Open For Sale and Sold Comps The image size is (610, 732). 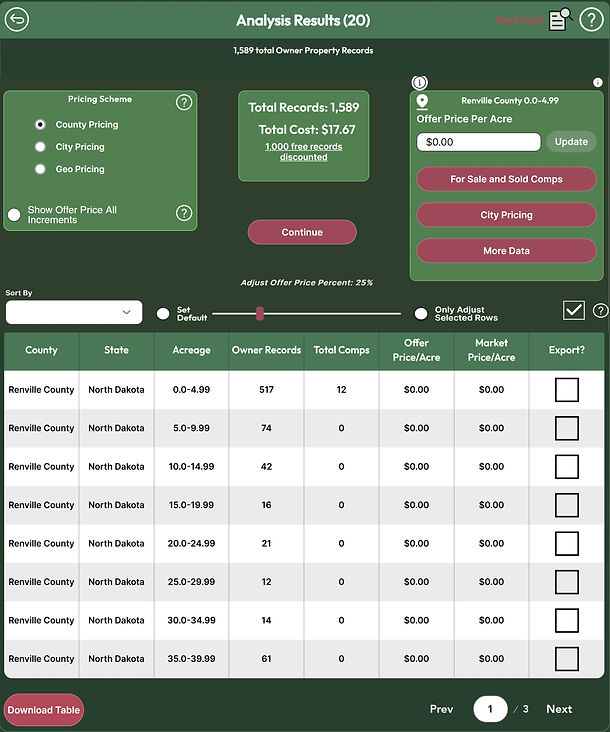click(506, 179)
